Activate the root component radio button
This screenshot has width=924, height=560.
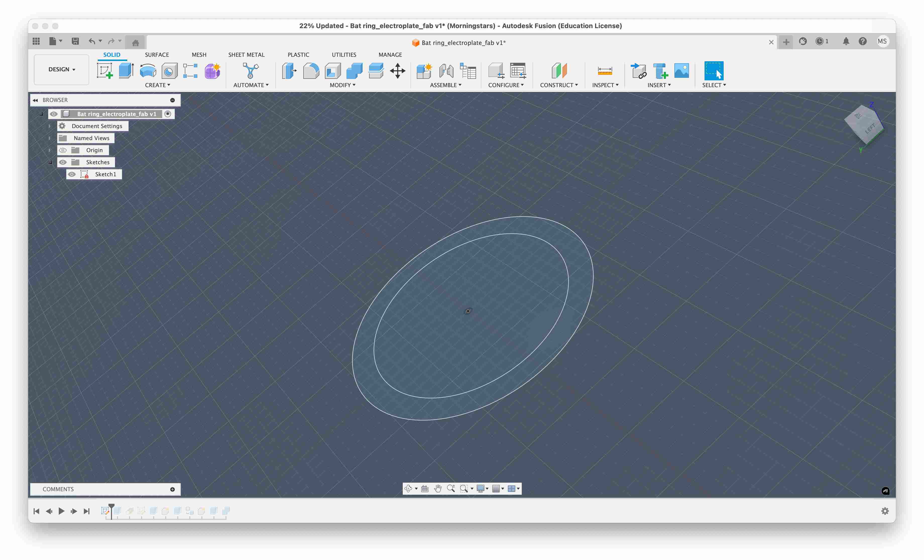168,114
